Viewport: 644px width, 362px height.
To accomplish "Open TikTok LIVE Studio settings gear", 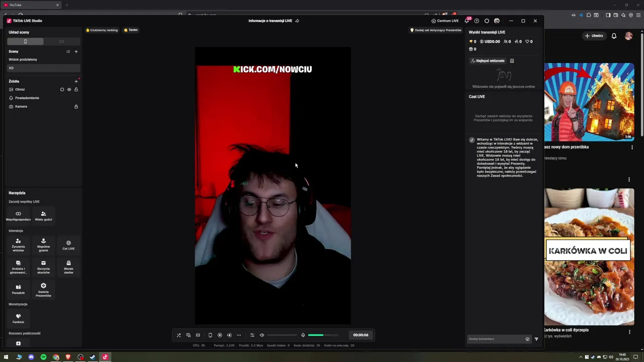I will [487, 21].
